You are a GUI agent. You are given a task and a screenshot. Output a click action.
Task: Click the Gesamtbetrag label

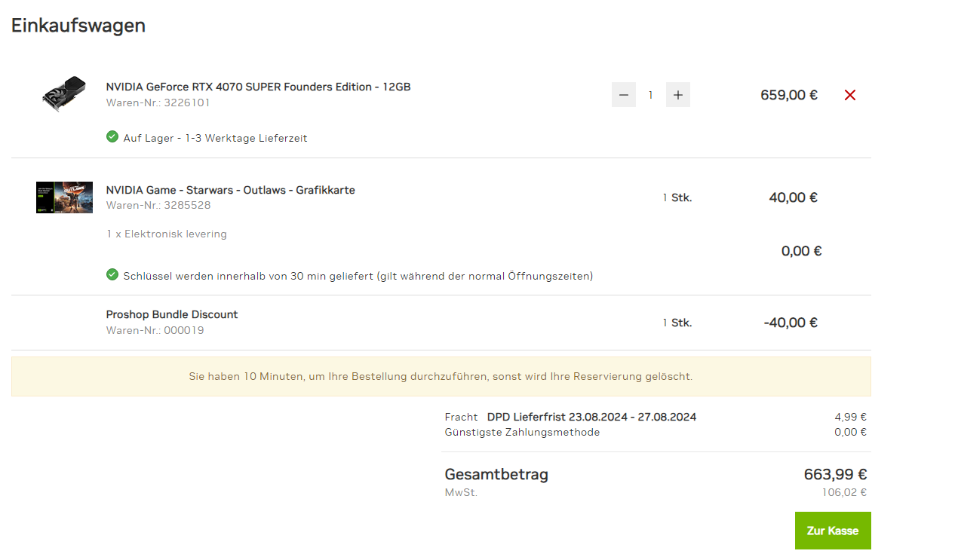tap(496, 475)
